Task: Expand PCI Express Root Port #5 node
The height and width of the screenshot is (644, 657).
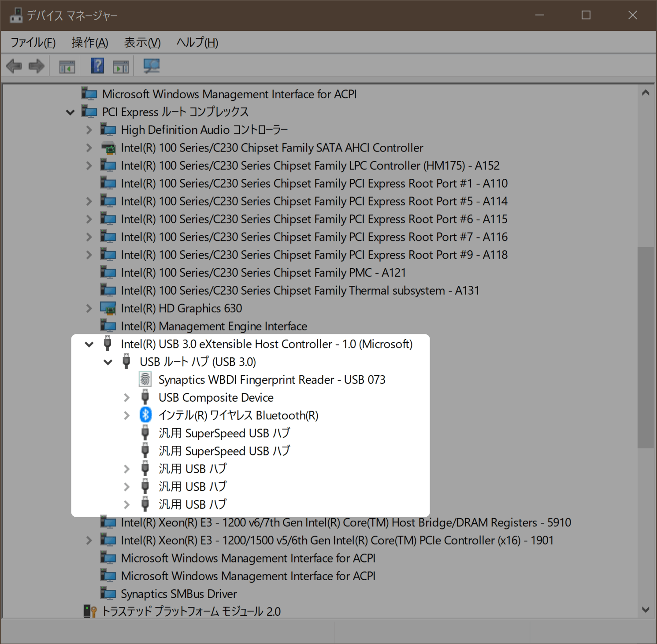Action: (89, 201)
